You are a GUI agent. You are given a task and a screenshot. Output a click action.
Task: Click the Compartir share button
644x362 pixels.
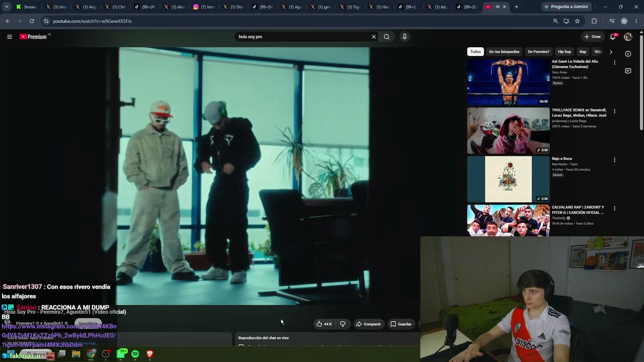tap(368, 324)
